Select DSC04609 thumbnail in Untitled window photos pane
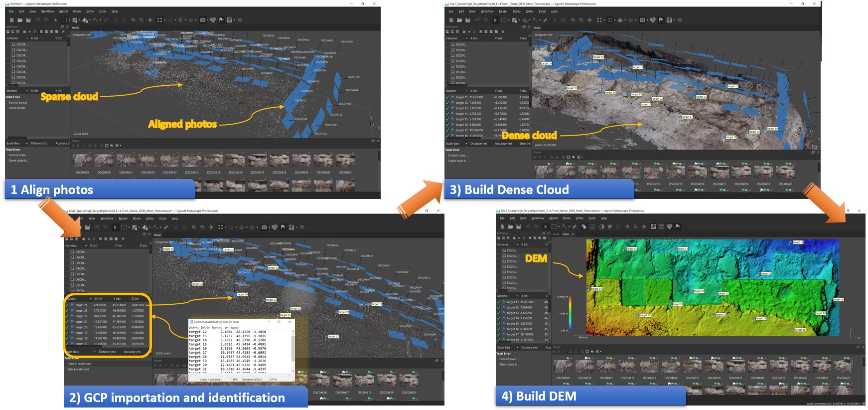 (x=82, y=161)
